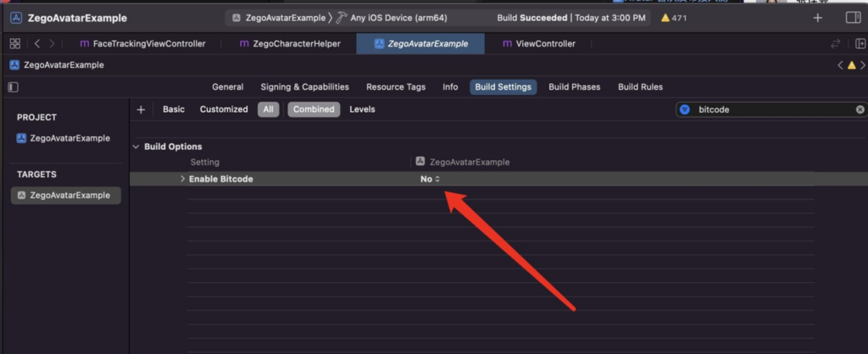
Task: Click the plus button to add build setting
Action: (141, 109)
